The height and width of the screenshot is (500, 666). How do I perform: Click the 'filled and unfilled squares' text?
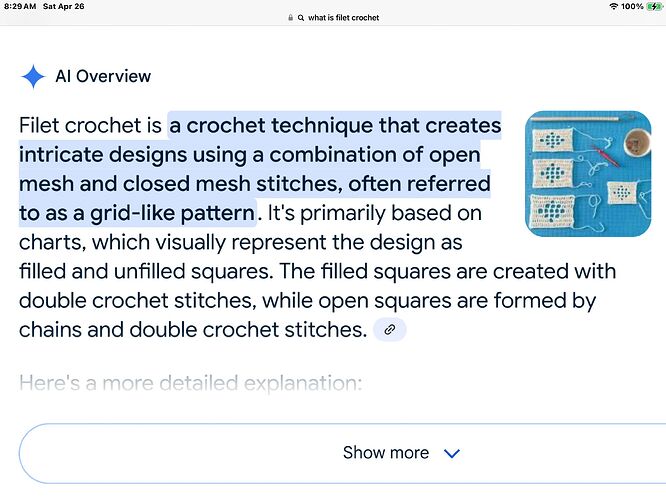point(146,271)
